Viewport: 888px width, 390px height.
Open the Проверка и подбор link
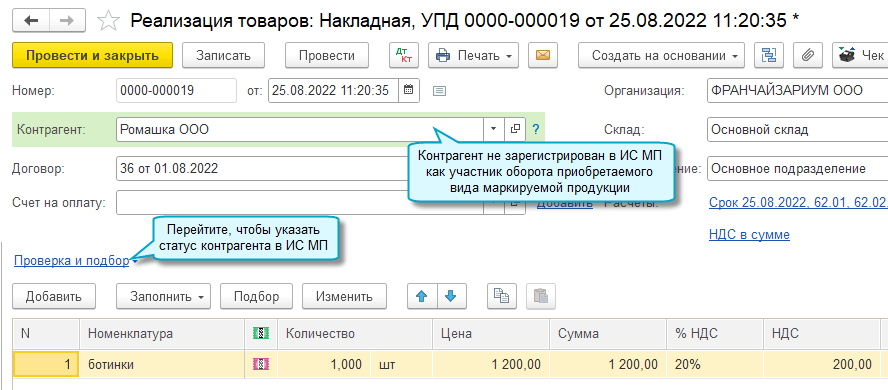(71, 261)
